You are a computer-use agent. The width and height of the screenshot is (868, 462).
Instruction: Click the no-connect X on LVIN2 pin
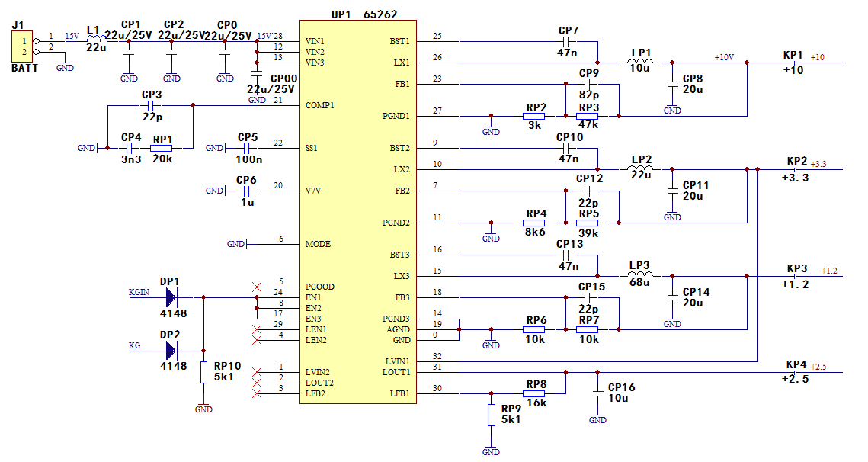click(256, 372)
